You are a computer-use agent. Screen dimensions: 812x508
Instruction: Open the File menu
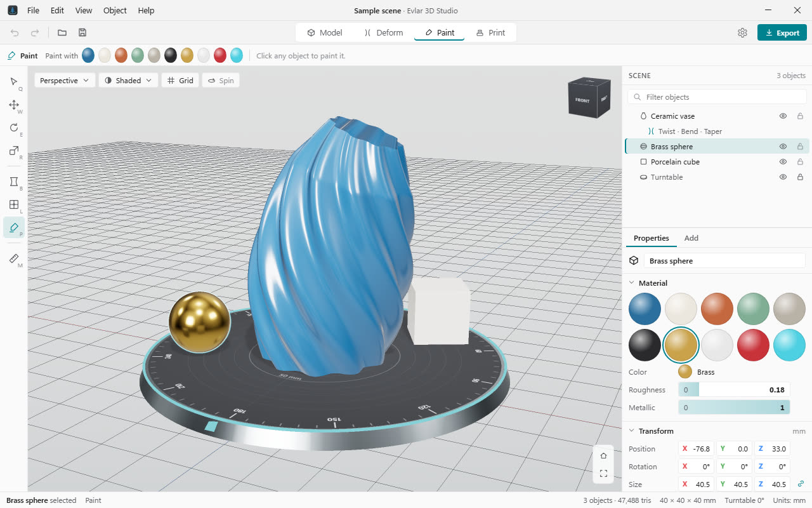[33, 11]
